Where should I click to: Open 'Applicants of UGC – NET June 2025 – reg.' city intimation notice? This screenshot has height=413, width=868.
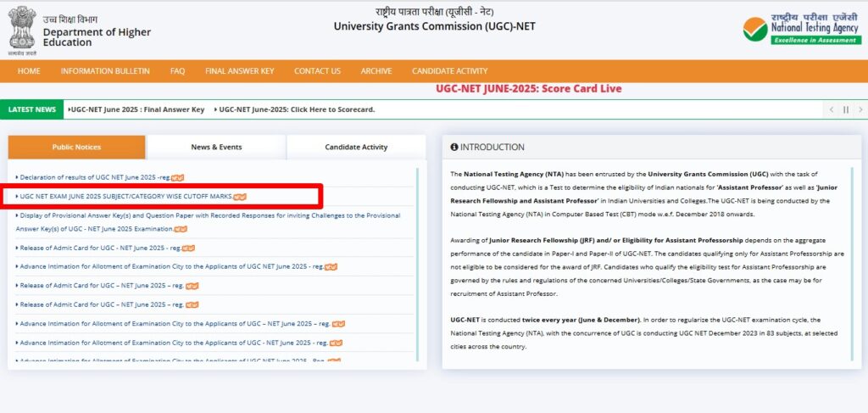174,324
